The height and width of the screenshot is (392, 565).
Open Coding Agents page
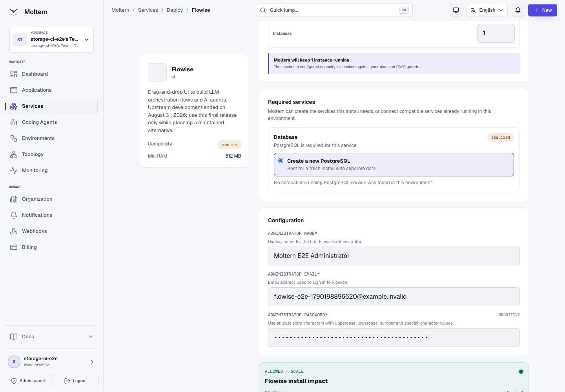tap(51, 122)
